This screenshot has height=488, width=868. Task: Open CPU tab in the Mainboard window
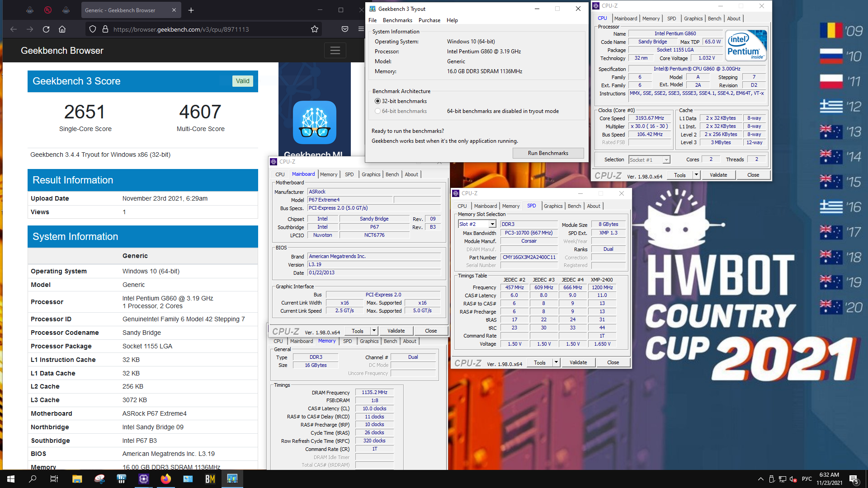(x=280, y=174)
